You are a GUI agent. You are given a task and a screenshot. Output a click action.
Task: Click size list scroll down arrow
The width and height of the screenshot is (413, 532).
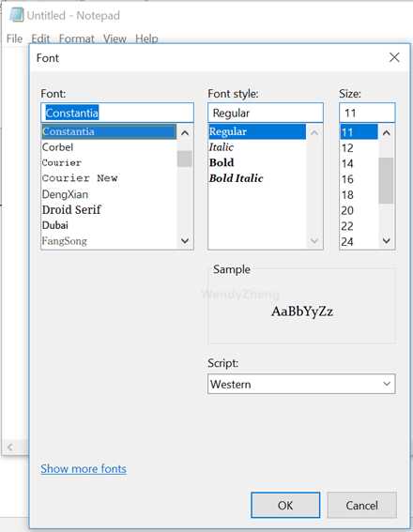386,241
